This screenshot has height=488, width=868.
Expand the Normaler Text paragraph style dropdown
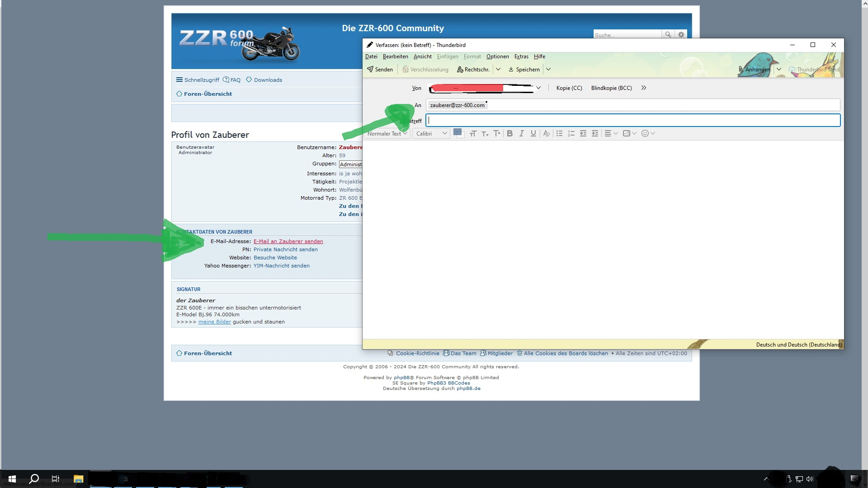click(387, 133)
